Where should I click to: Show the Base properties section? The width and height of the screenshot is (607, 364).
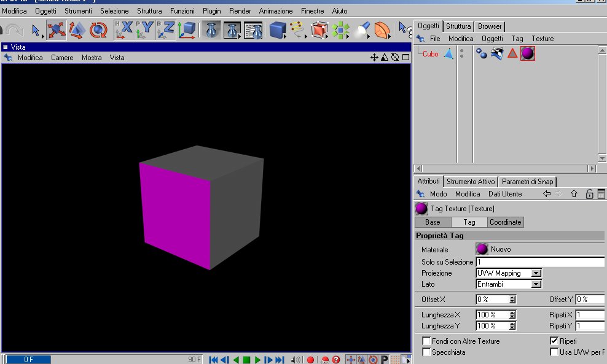tap(433, 222)
